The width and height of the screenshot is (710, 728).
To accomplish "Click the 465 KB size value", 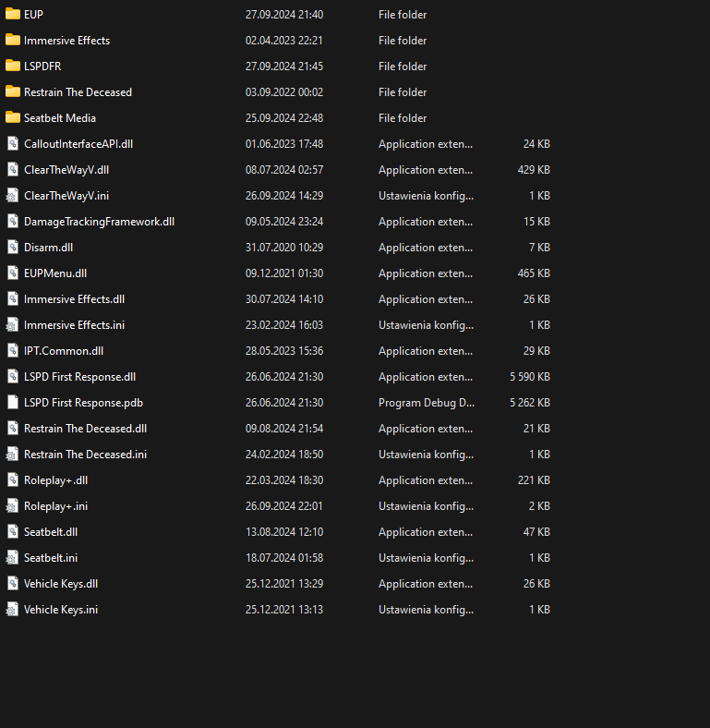I will pos(534,273).
